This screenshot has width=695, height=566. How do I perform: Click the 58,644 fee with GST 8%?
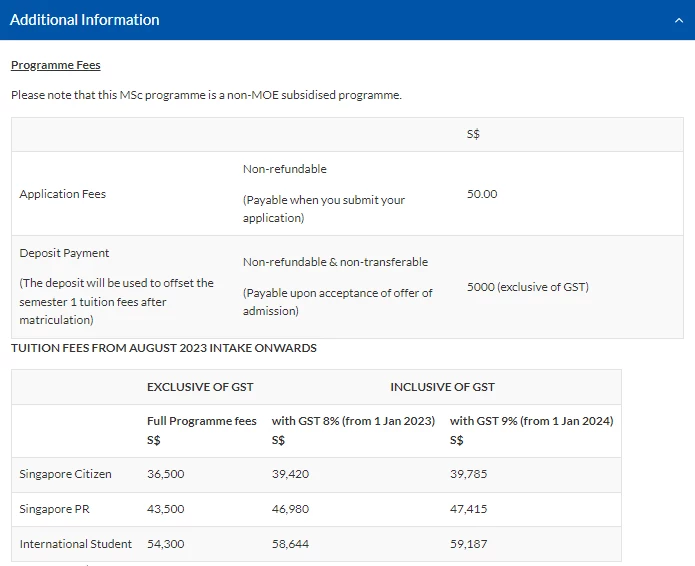(290, 544)
